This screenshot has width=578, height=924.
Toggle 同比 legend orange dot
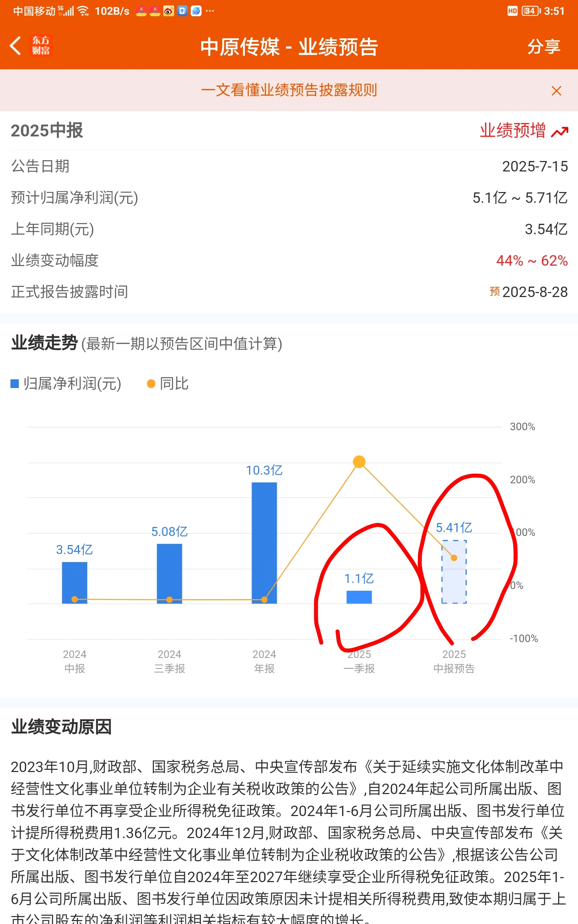[x=151, y=384]
